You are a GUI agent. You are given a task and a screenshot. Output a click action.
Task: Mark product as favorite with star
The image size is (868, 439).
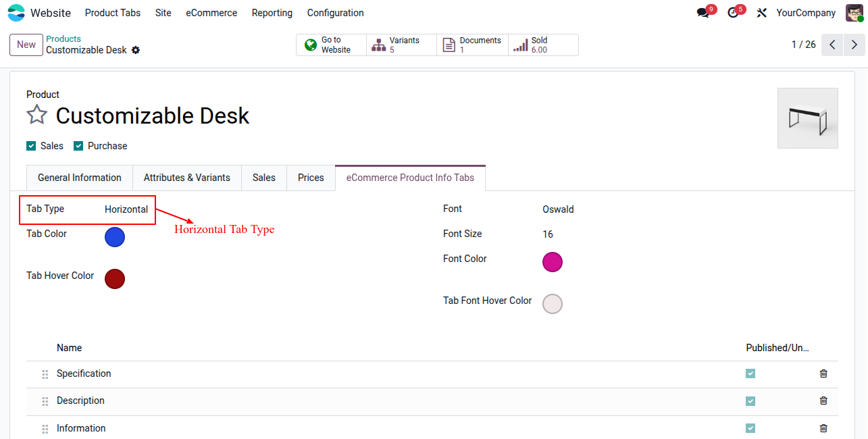(x=36, y=115)
